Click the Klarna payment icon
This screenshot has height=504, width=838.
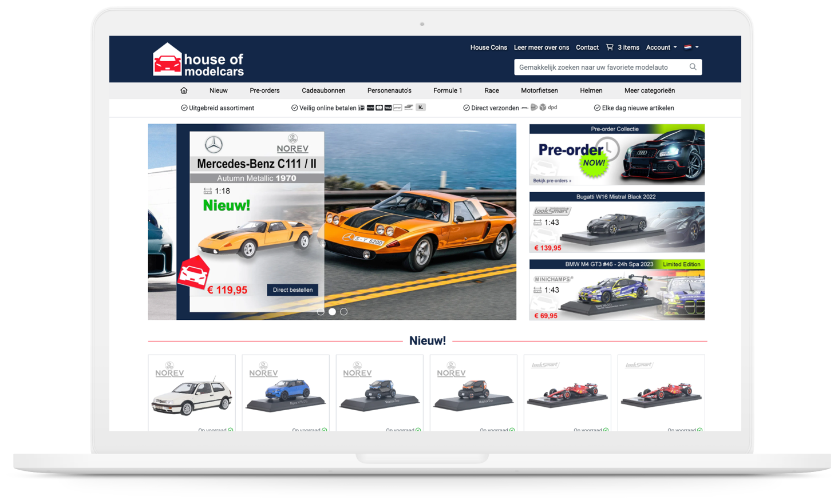pos(420,107)
